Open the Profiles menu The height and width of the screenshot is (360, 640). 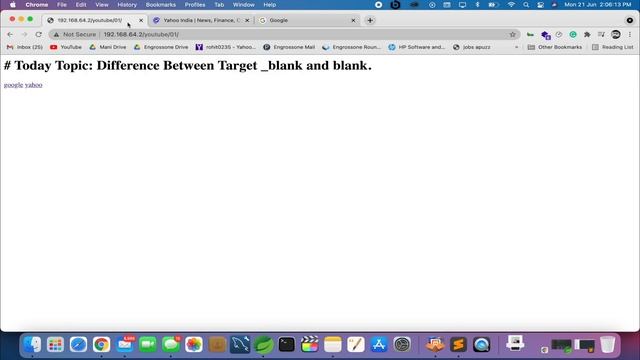tap(195, 5)
